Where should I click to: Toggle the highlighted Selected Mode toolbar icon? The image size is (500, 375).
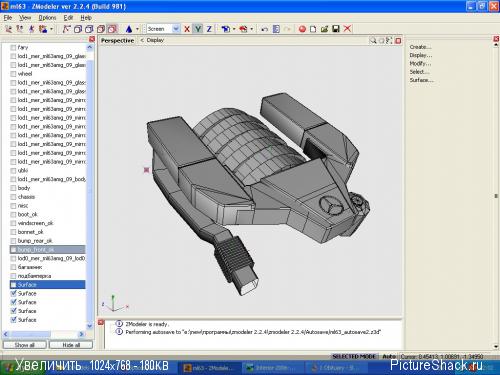coord(112,29)
